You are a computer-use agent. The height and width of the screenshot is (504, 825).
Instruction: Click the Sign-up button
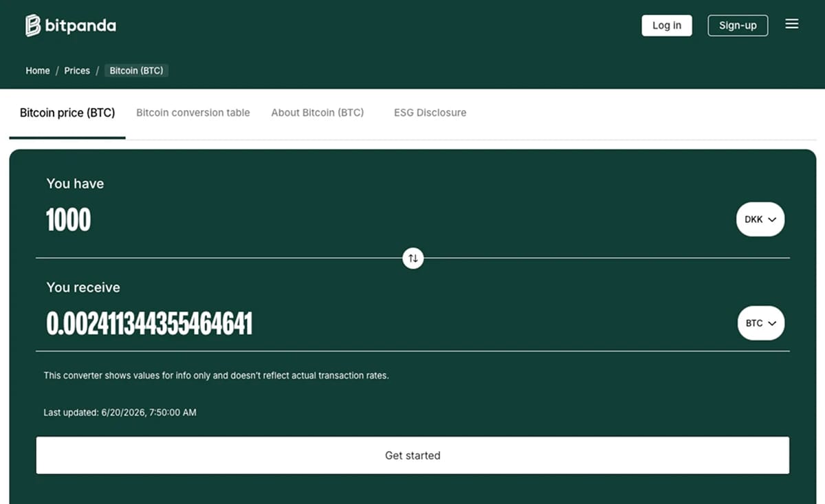pos(738,25)
